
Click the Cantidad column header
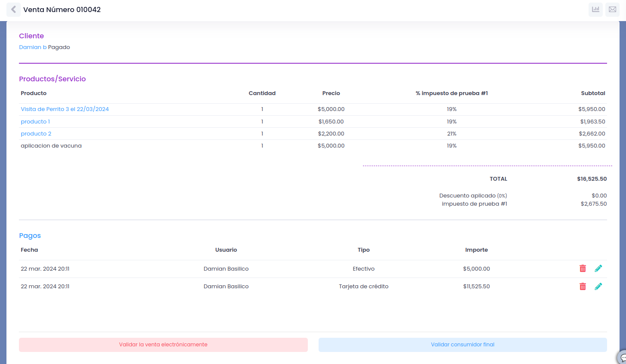[x=262, y=93]
